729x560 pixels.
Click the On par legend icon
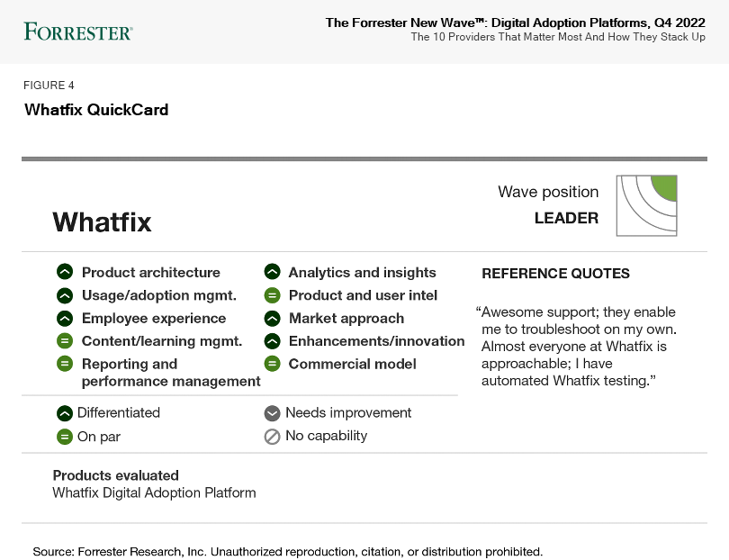point(65,437)
